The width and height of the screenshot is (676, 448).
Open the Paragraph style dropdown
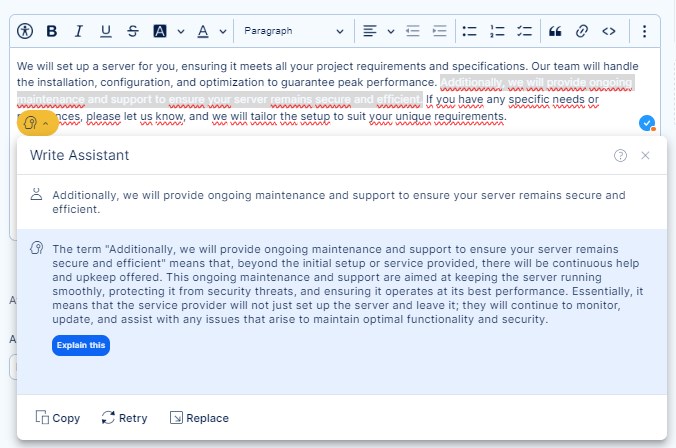click(294, 31)
